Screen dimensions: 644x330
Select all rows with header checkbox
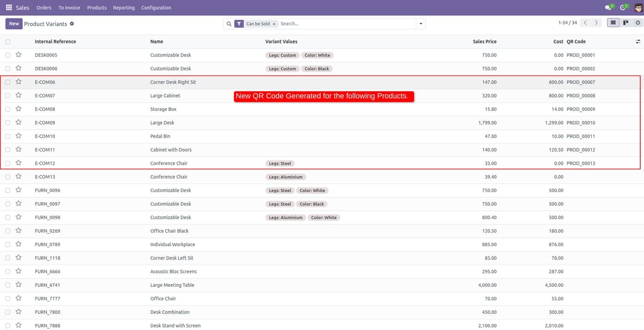pos(8,42)
